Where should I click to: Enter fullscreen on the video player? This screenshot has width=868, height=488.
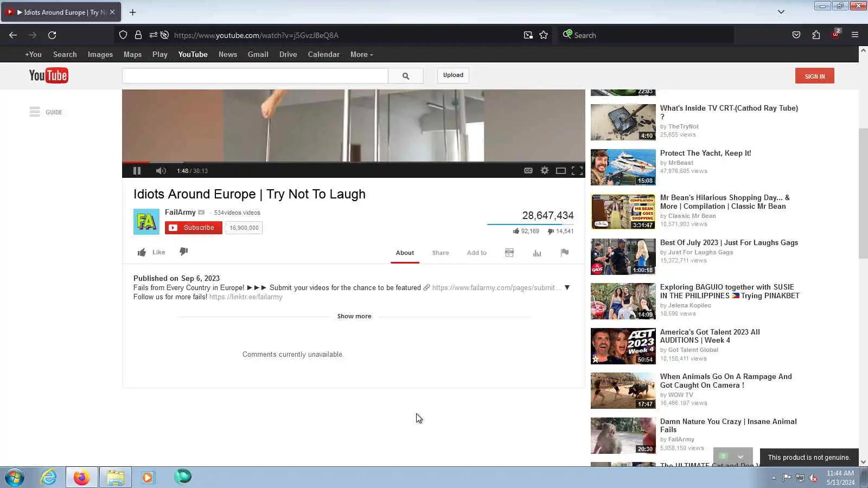tap(577, 171)
